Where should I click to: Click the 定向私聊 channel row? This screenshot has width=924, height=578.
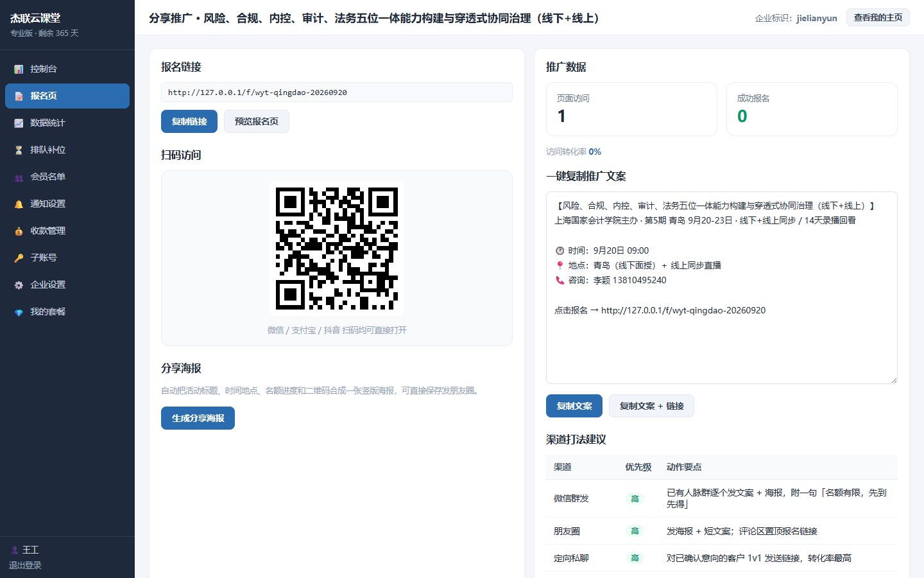tap(722, 558)
